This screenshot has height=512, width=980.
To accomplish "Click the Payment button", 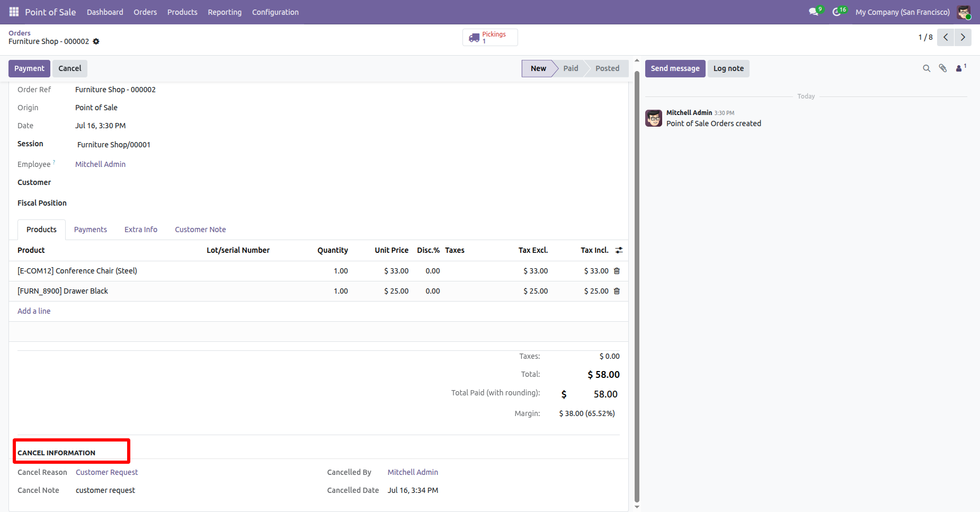I will click(x=29, y=68).
